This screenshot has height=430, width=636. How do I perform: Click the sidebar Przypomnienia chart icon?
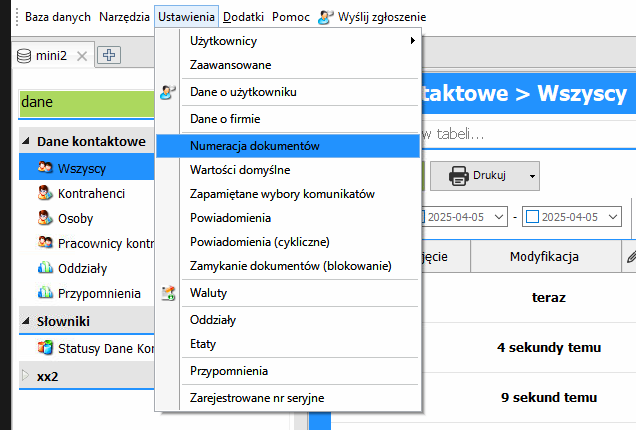coord(45,292)
